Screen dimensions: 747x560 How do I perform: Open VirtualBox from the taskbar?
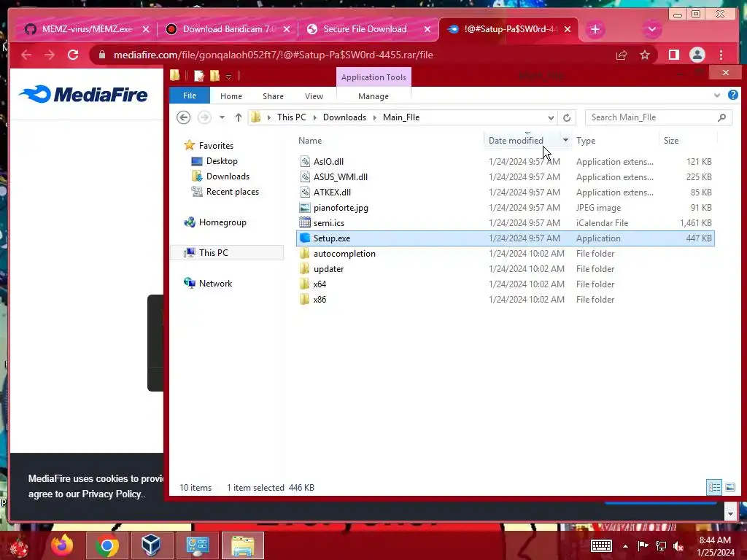151,545
